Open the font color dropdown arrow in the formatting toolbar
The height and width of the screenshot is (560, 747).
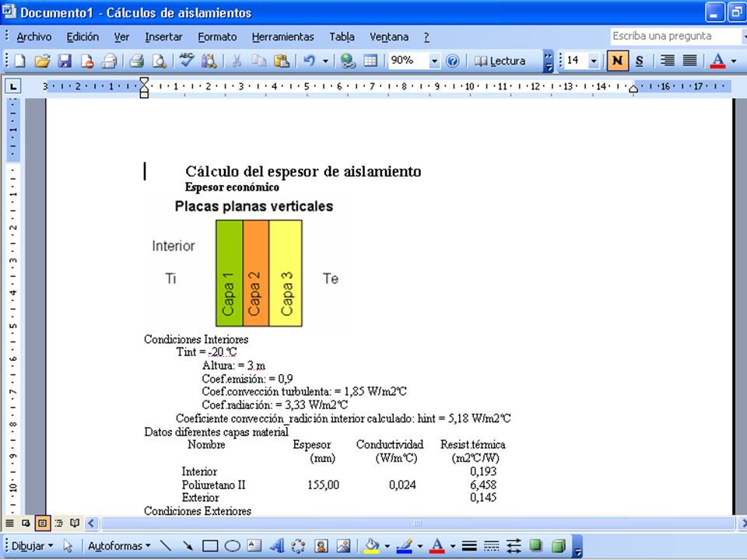point(734,61)
